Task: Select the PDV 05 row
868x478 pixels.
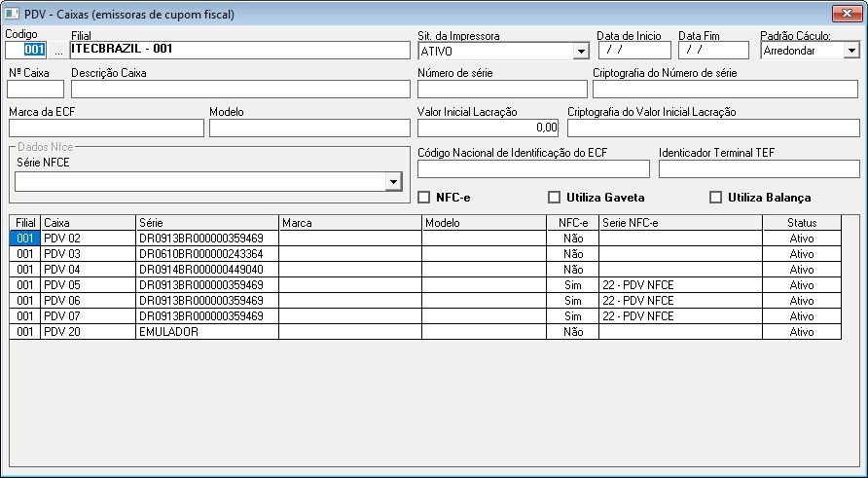Action: pos(425,284)
